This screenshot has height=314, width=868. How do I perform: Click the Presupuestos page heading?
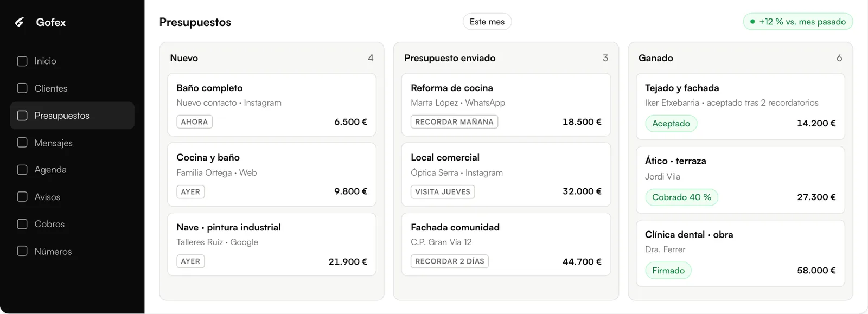(195, 22)
